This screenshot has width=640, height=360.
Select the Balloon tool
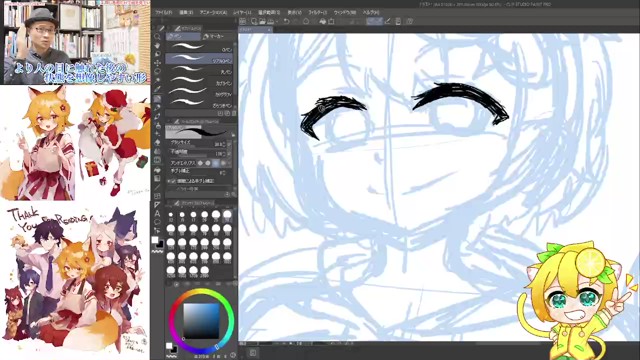[158, 222]
